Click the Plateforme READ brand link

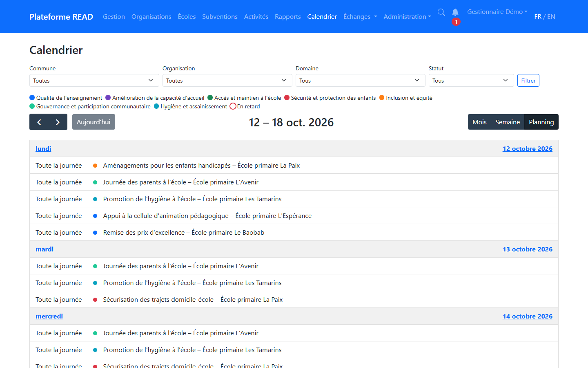[61, 16]
